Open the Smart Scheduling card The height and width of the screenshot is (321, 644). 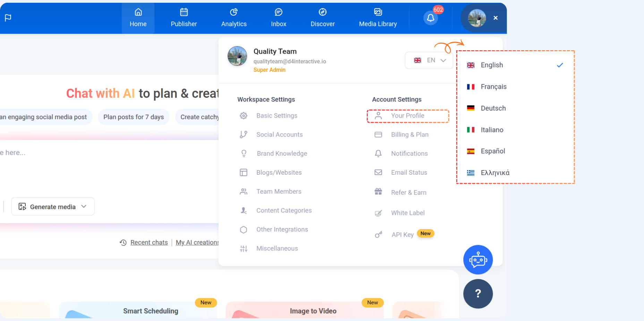coord(138,310)
